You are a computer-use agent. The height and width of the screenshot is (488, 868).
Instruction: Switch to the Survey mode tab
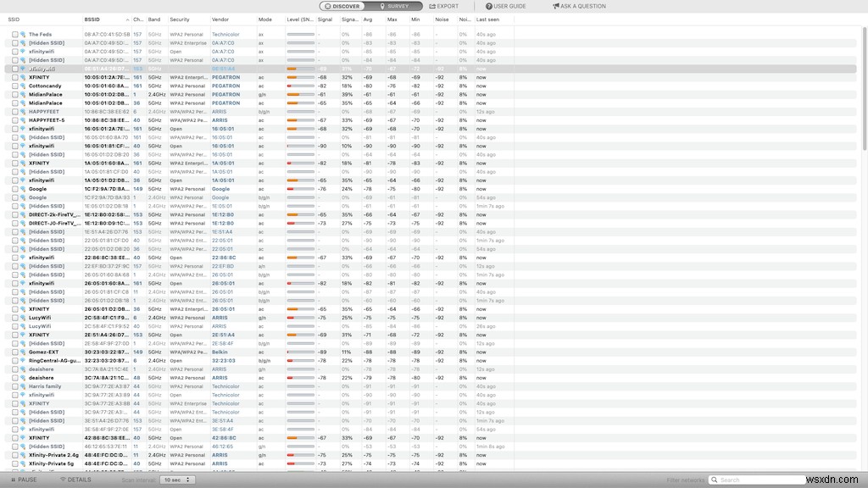pyautogui.click(x=394, y=6)
